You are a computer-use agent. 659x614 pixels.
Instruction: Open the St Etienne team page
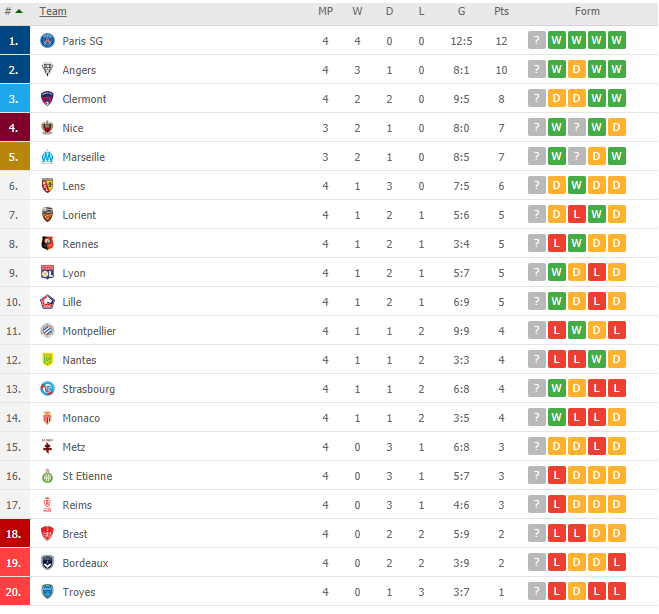[87, 476]
